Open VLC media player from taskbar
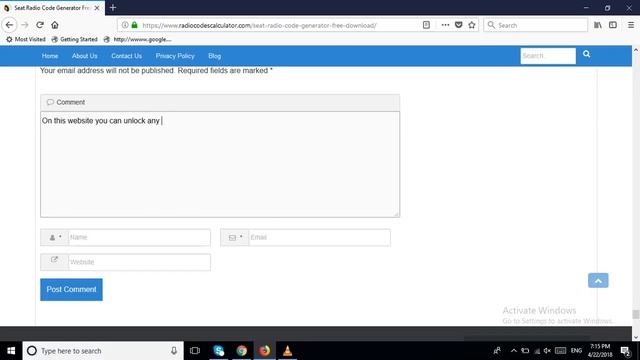This screenshot has width=640, height=360. [x=287, y=351]
